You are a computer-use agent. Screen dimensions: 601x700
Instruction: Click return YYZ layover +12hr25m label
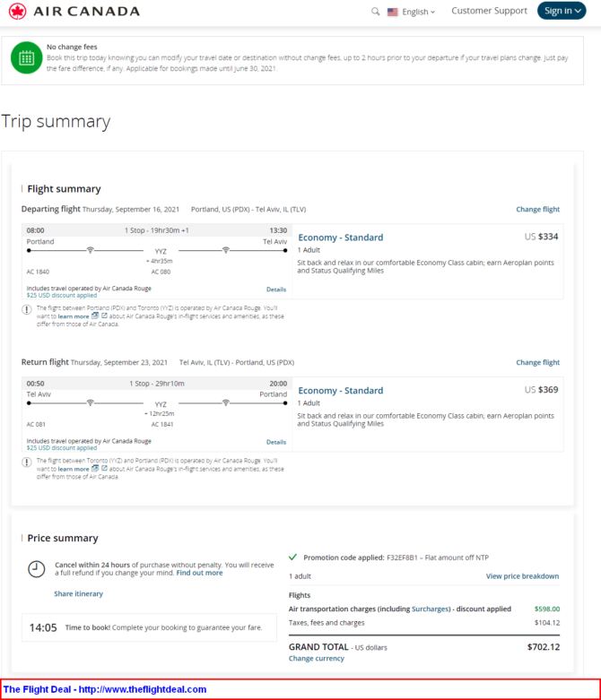point(159,413)
